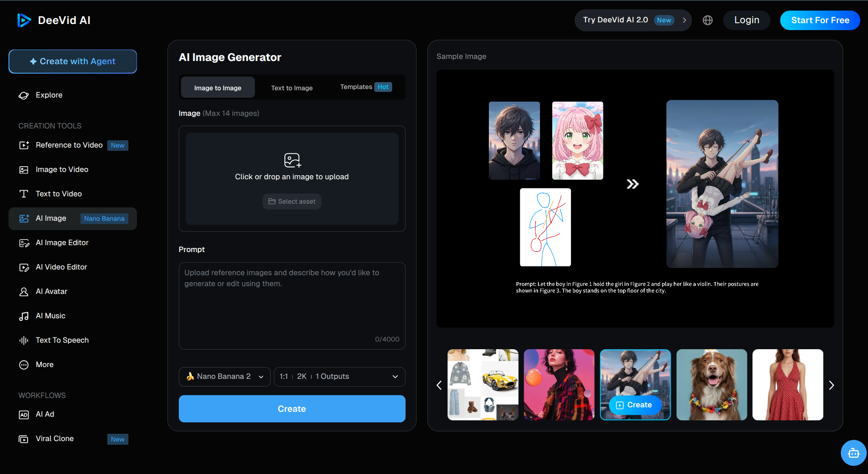The image size is (868, 474).
Task: Click the '0/4000' character counter
Action: pyautogui.click(x=387, y=339)
